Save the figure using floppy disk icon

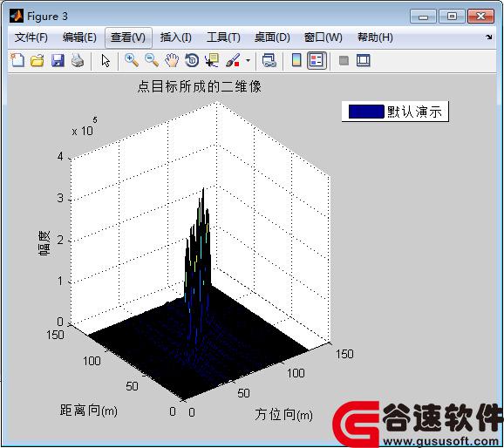pyautogui.click(x=58, y=60)
